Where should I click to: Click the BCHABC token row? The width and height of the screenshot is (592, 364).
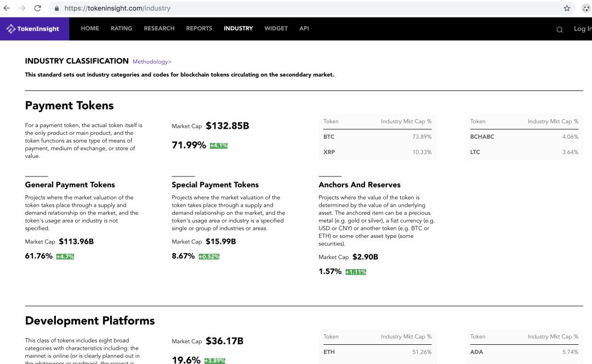pos(524,136)
